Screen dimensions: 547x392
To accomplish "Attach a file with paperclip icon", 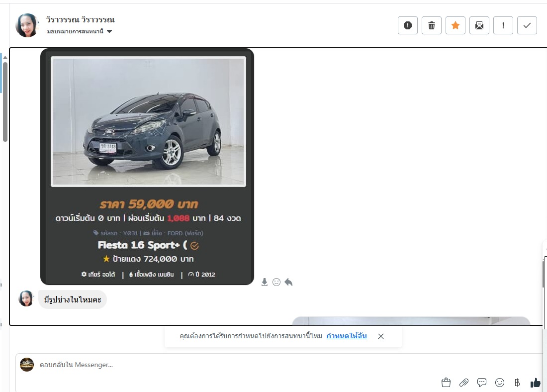I will click(464, 383).
